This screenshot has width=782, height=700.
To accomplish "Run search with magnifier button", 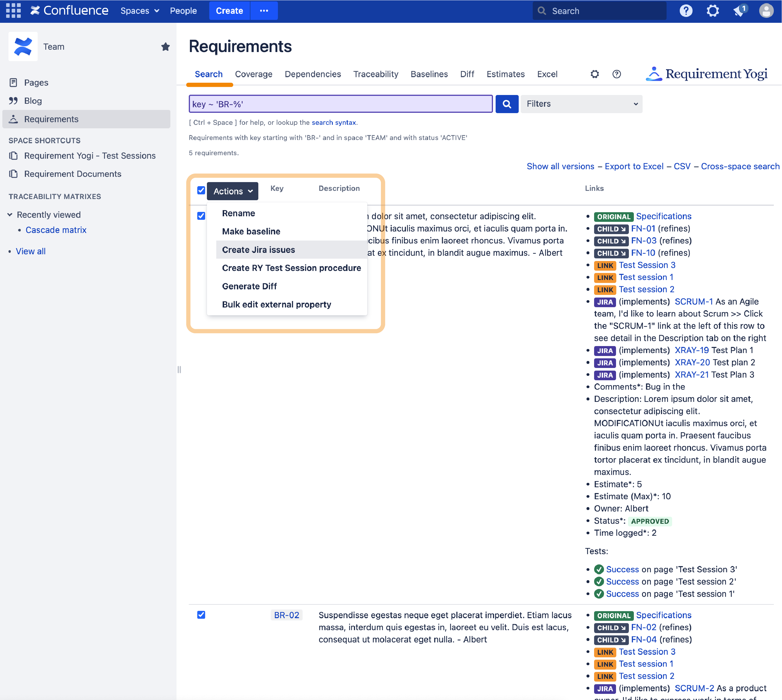I will [507, 104].
